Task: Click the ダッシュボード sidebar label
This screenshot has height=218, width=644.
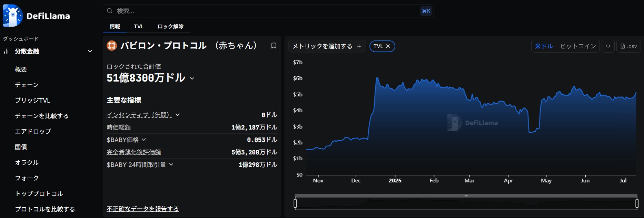Action: 21,39
